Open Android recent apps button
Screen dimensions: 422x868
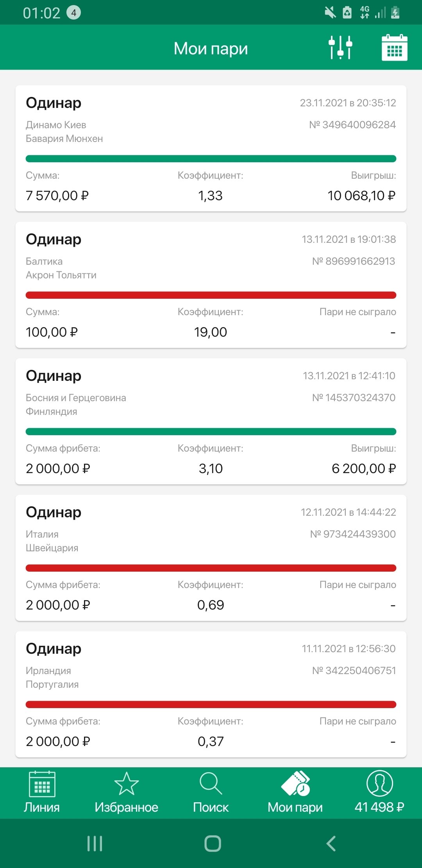(95, 843)
